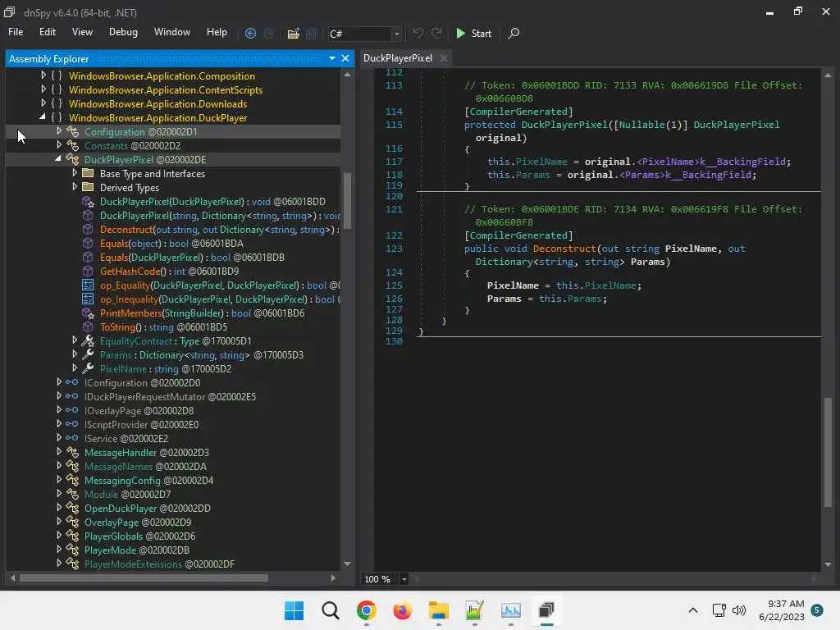
Task: Click the namespace braces icon for WindowsBrowser.Application.Downloads
Action: point(57,104)
